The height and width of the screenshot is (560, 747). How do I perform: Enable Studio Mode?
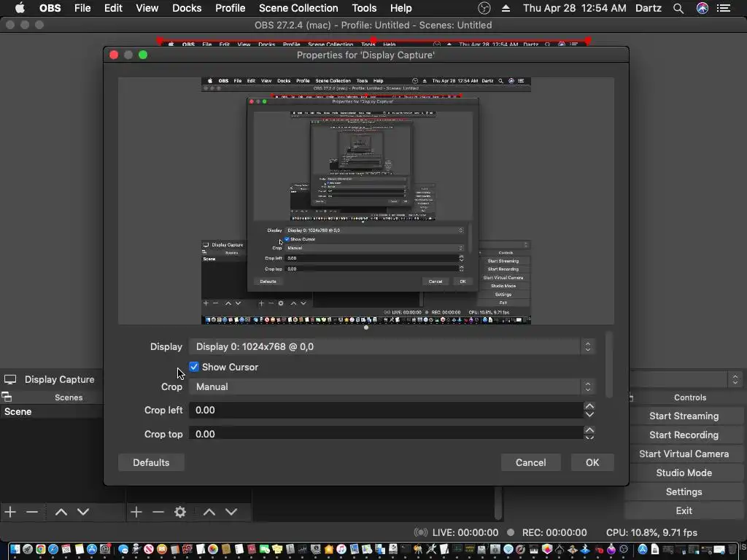684,472
